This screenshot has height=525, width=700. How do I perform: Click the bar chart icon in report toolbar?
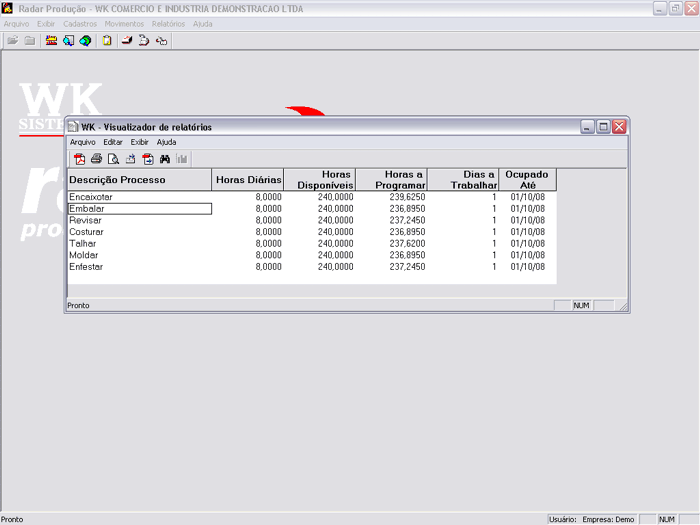tap(182, 159)
